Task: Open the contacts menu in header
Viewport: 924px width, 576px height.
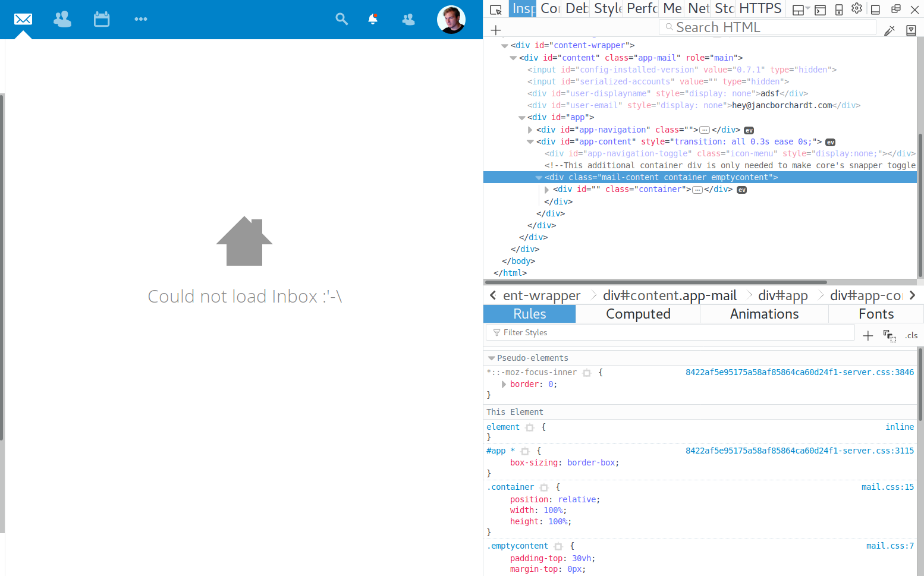Action: click(x=408, y=19)
